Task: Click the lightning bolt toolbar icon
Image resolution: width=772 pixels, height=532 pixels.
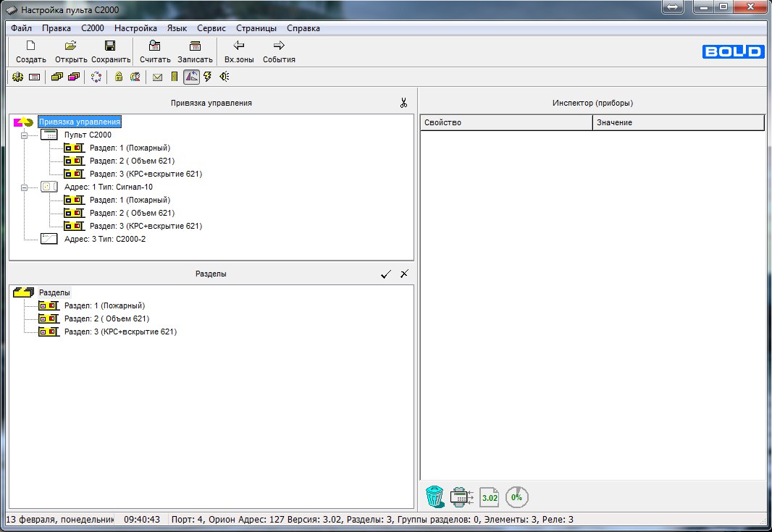Action: [208, 77]
